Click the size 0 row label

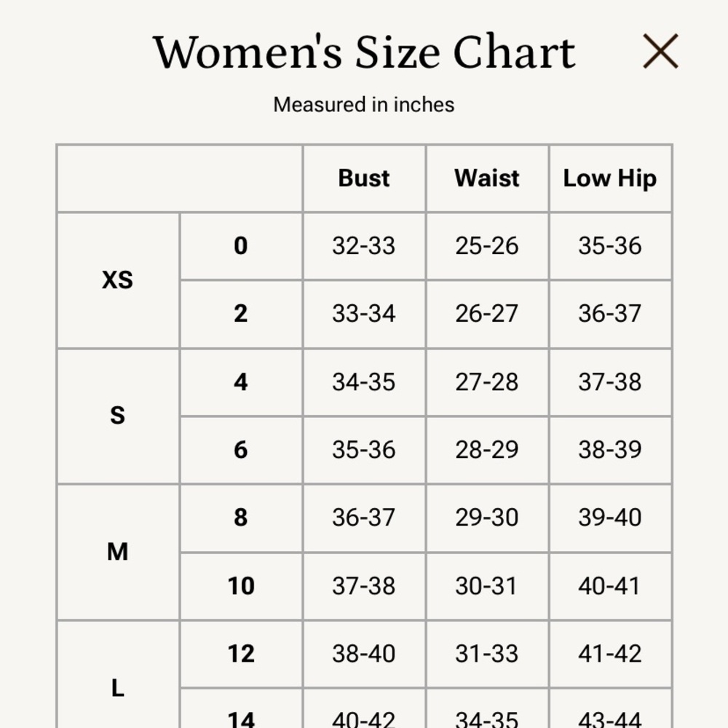coord(240,245)
